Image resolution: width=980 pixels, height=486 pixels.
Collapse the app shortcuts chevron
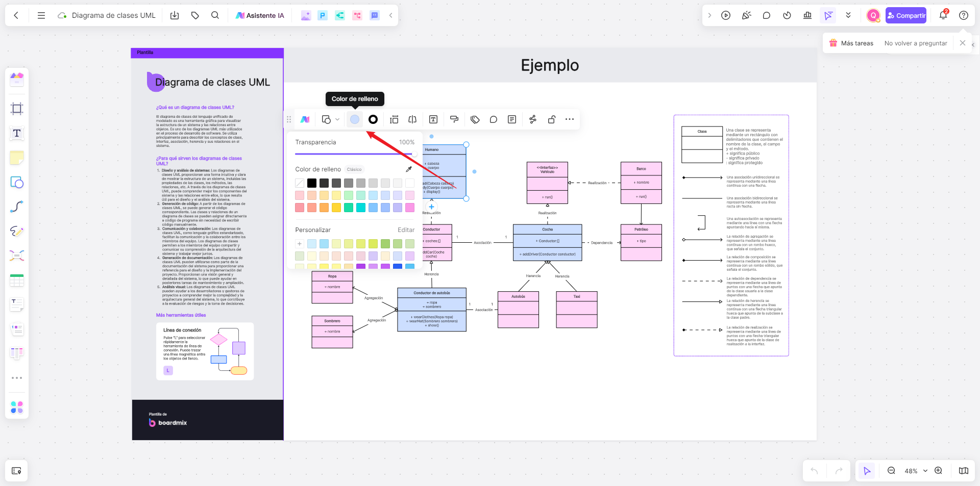point(391,15)
